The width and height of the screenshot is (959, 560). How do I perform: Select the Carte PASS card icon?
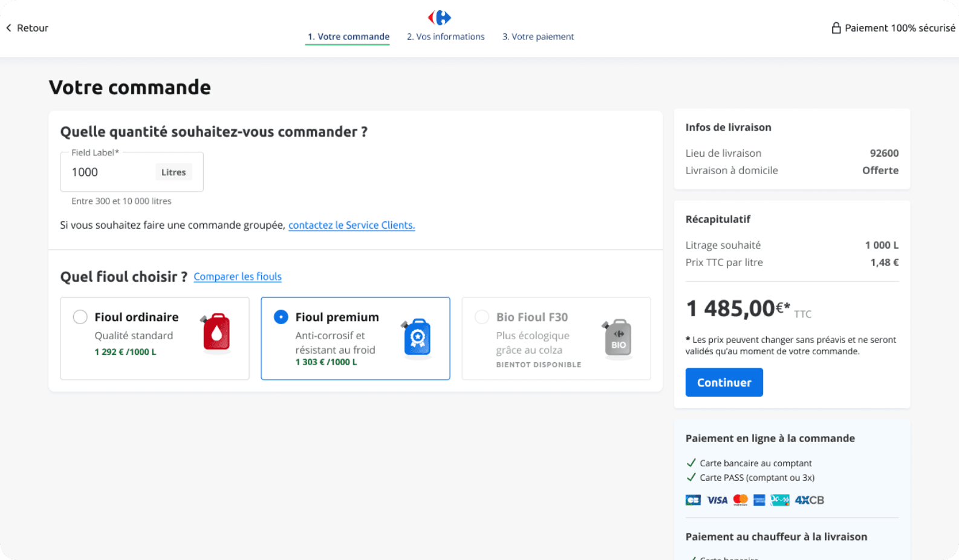(779, 500)
